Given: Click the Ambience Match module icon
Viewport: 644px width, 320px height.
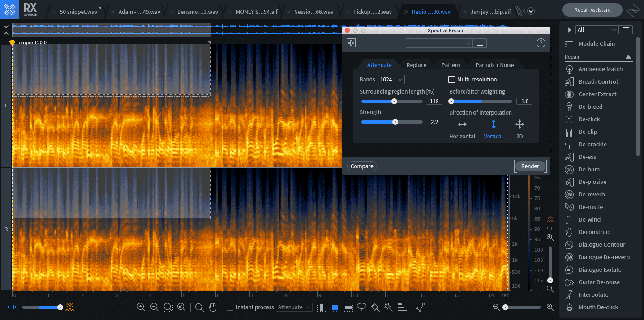Looking at the screenshot, I should [x=569, y=69].
